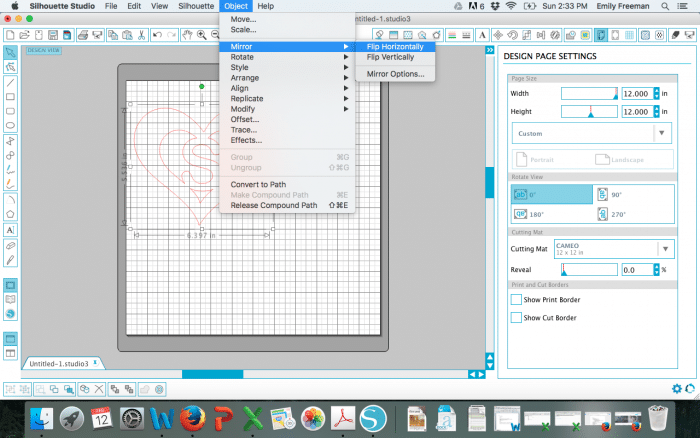
Task: Create a new document from toolbar
Action: (x=10, y=35)
